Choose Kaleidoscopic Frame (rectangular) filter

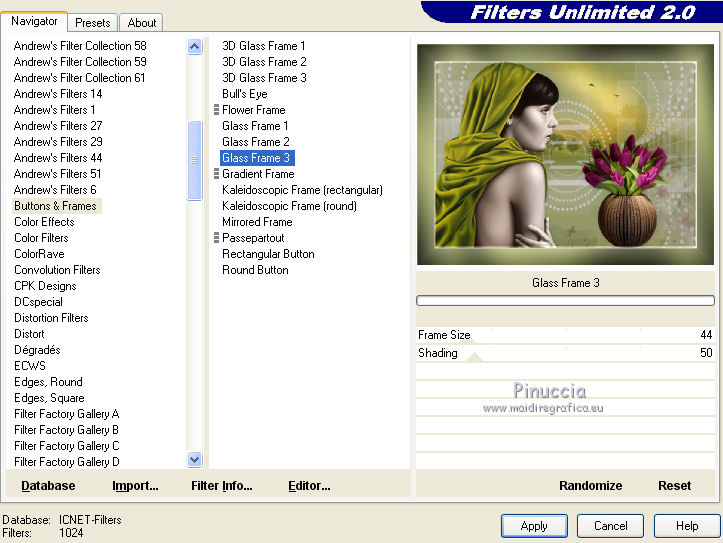[x=302, y=190]
